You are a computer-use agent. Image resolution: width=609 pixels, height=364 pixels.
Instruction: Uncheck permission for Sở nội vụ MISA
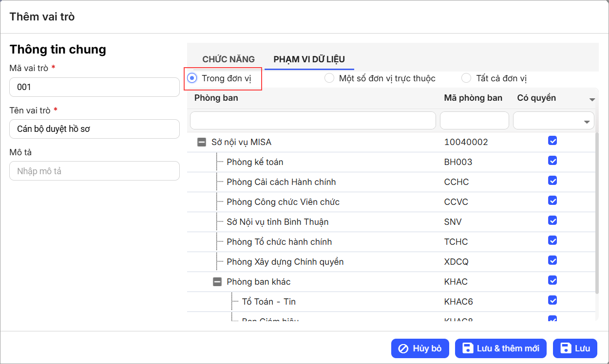(x=552, y=141)
